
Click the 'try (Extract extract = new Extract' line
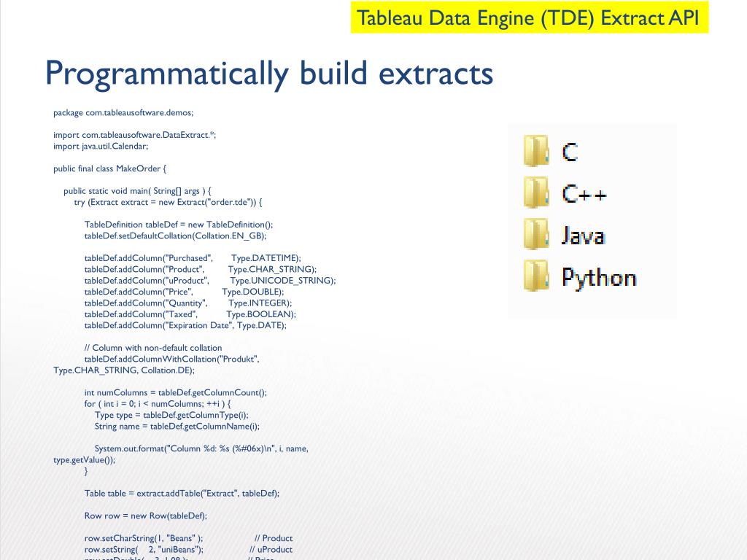(x=169, y=202)
